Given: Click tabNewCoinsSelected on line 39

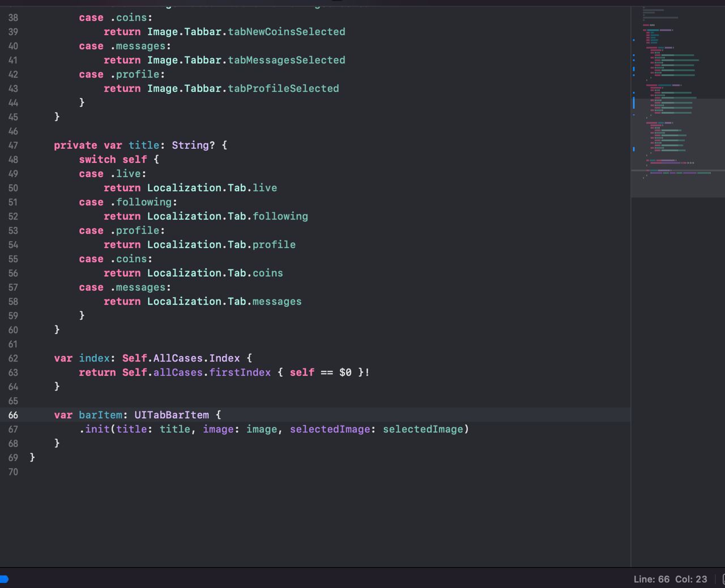Looking at the screenshot, I should click(x=286, y=32).
